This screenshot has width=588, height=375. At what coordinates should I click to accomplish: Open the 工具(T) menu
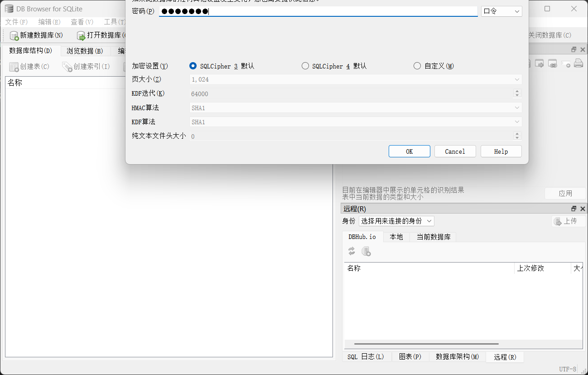114,22
